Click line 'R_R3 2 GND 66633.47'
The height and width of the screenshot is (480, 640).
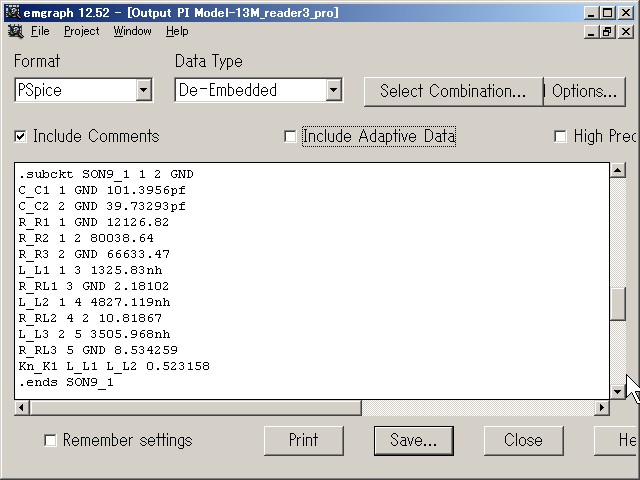94,254
